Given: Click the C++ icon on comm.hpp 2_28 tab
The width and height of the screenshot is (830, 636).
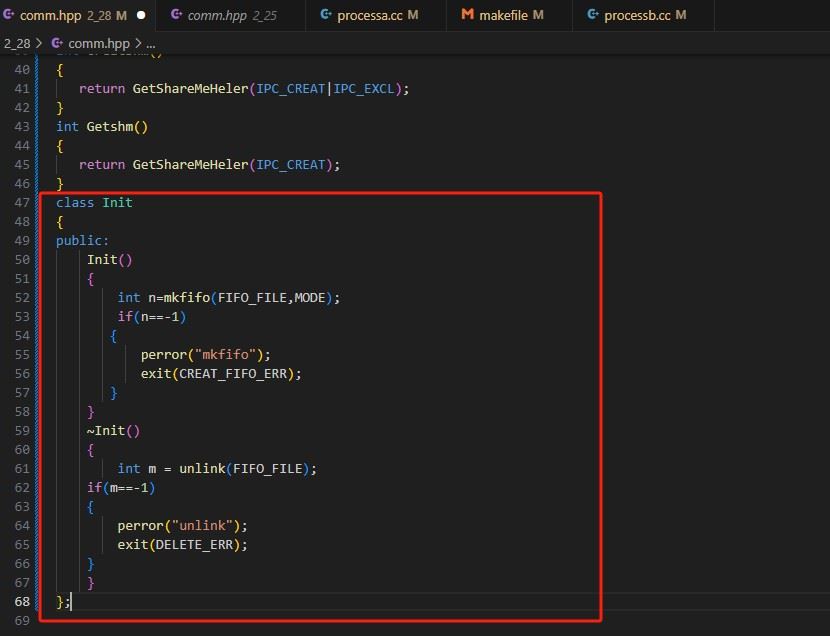Looking at the screenshot, I should tap(8, 15).
